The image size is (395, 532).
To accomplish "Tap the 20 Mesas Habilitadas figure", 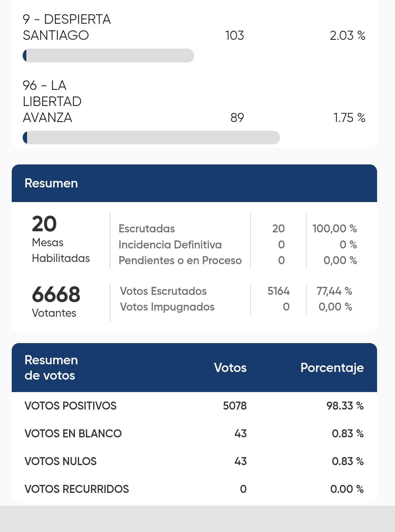I will 61,239.
